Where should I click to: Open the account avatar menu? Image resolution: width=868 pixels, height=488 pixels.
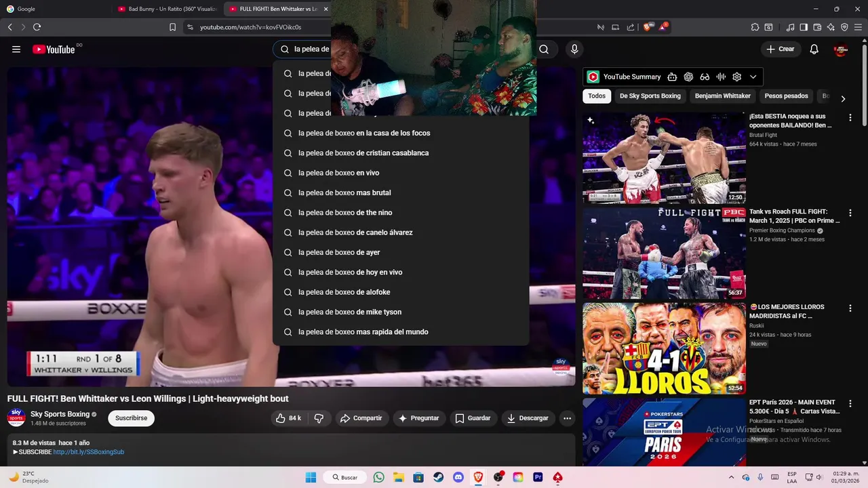point(841,49)
